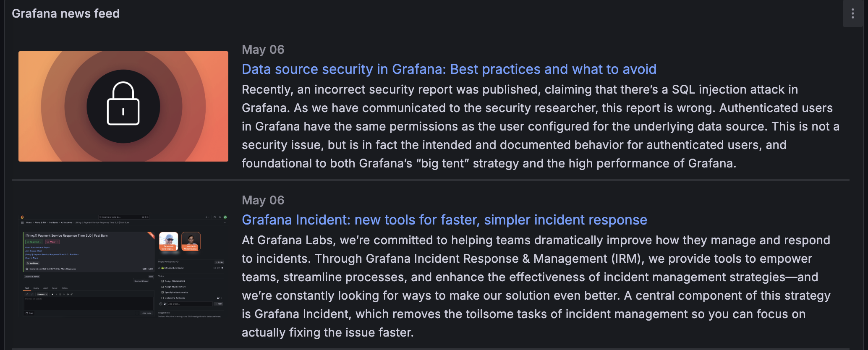Click the code formatting icon in the editor
This screenshot has height=350, width=868.
[67, 295]
